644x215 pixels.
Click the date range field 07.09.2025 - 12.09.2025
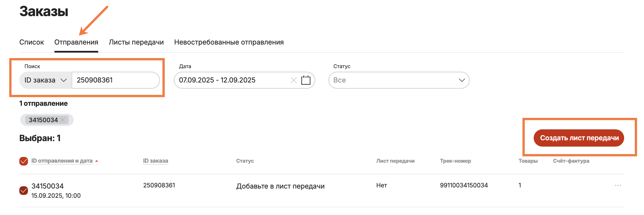pyautogui.click(x=230, y=80)
